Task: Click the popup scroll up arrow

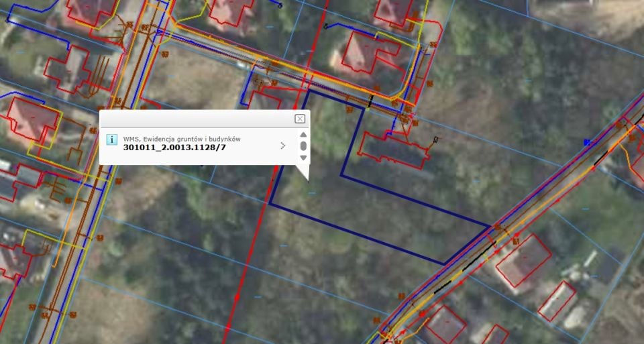Action: coord(303,135)
